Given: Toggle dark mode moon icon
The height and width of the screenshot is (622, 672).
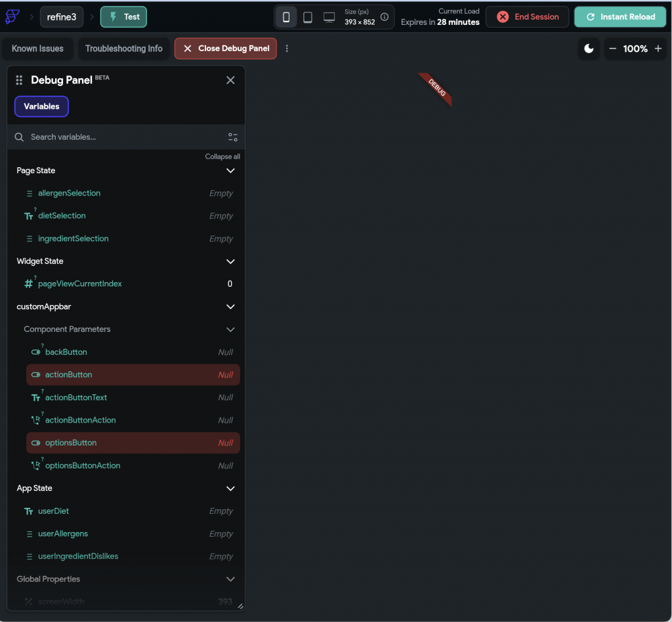Looking at the screenshot, I should tap(589, 49).
